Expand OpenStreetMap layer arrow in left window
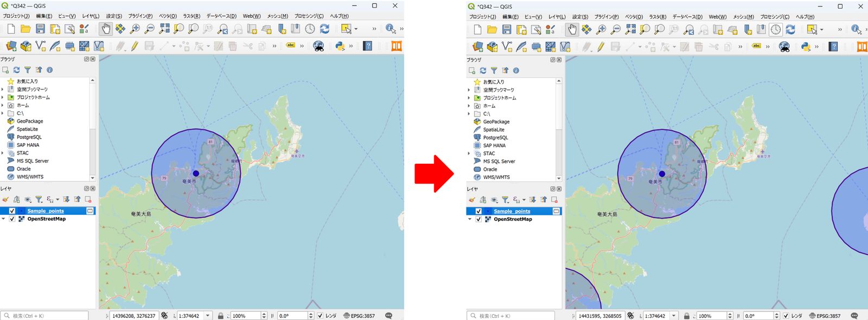This screenshot has width=868, height=320. 4,219
